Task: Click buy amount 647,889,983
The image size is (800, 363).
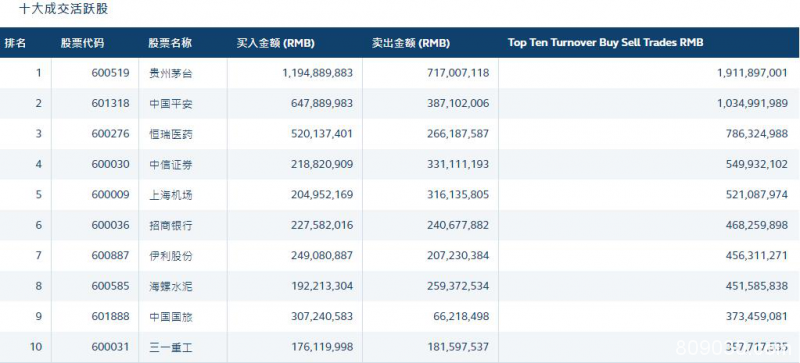Action: pos(323,104)
